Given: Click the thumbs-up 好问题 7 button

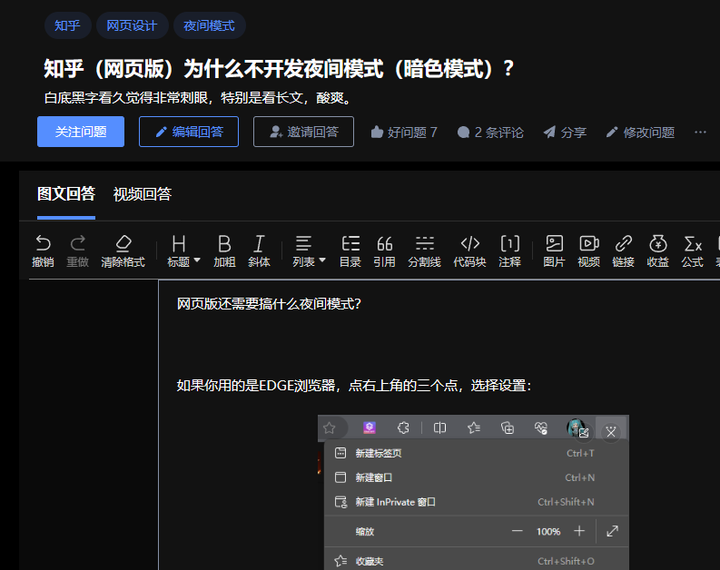Looking at the screenshot, I should tap(404, 132).
